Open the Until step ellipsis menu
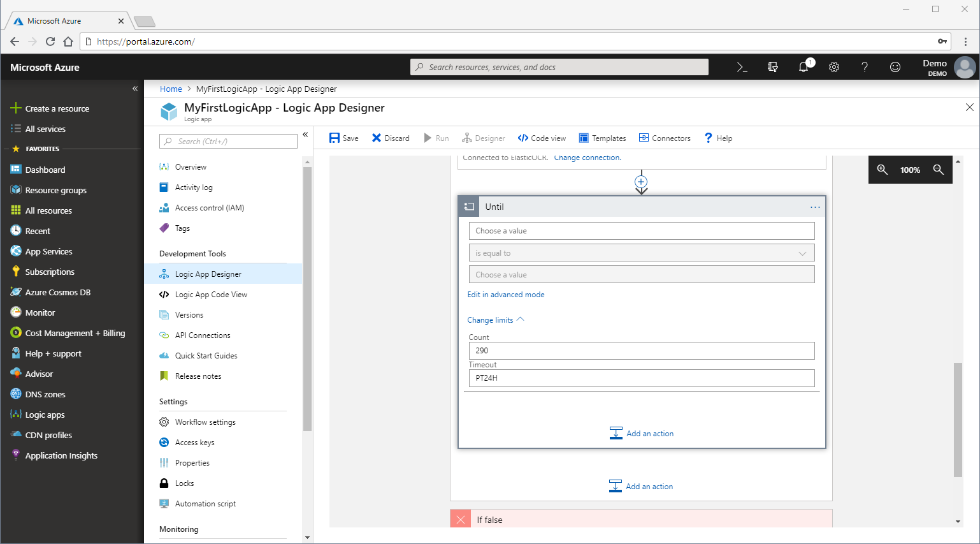Screen dimensions: 980x544 (815, 207)
